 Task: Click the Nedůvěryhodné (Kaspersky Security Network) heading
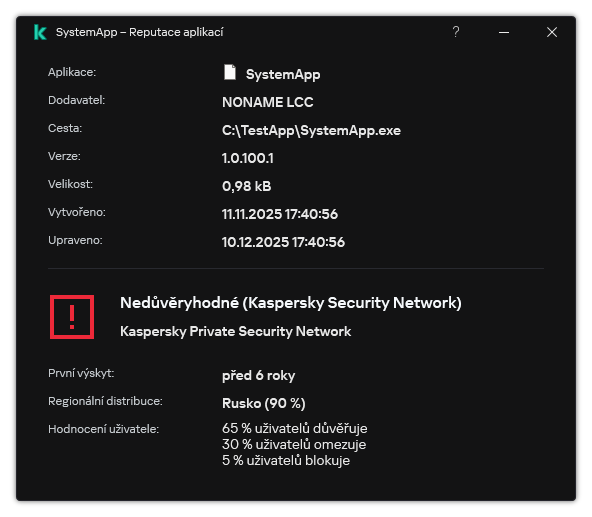click(291, 303)
